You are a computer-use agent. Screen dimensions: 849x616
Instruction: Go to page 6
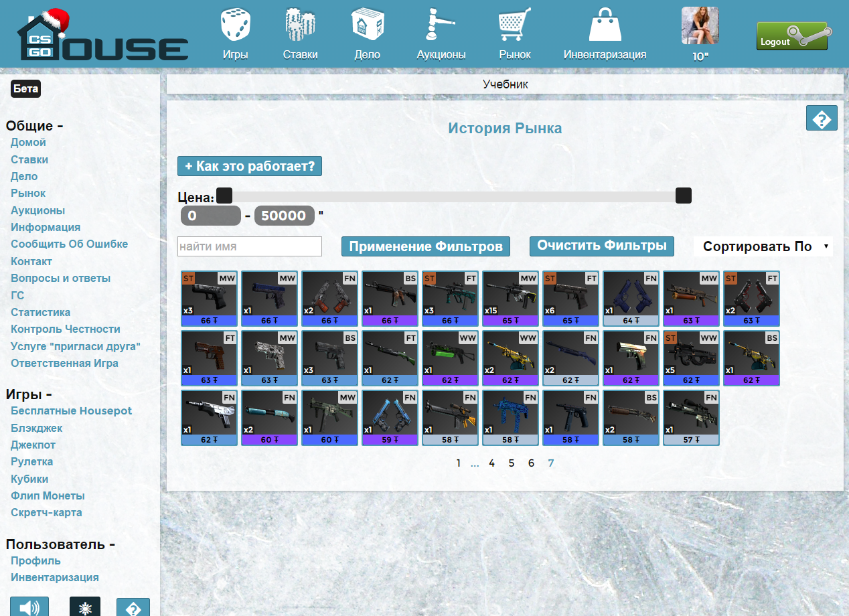pos(531,463)
